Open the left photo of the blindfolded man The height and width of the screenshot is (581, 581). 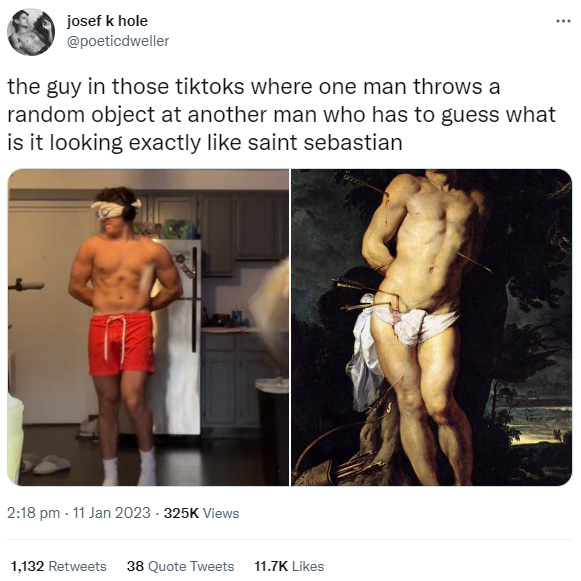(x=148, y=327)
